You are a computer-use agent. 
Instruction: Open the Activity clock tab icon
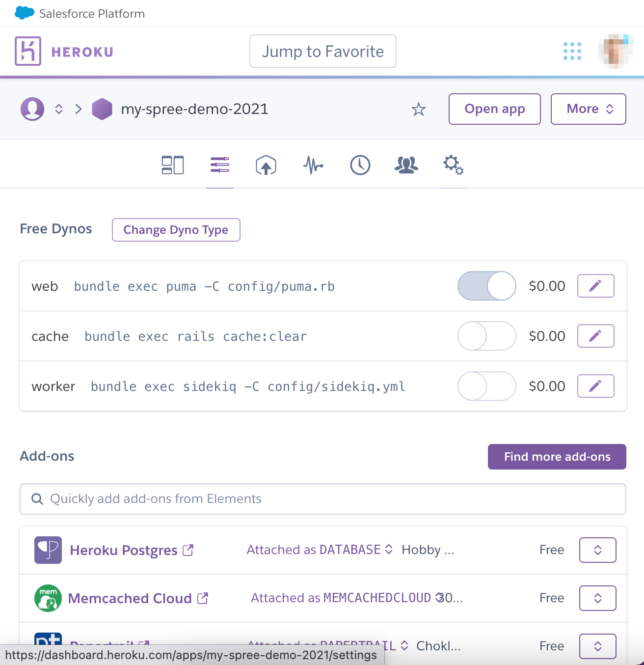(360, 165)
